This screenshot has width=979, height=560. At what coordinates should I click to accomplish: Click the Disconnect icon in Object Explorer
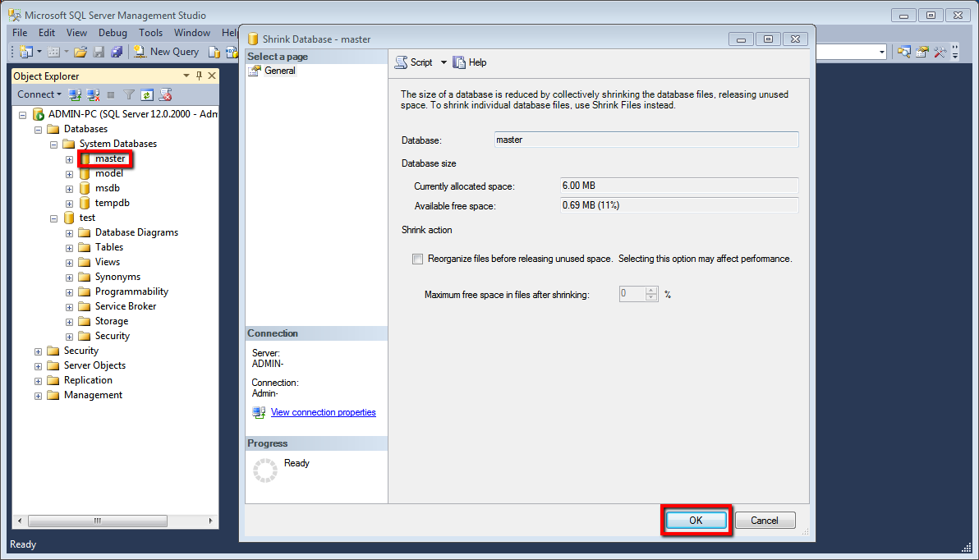click(x=91, y=94)
